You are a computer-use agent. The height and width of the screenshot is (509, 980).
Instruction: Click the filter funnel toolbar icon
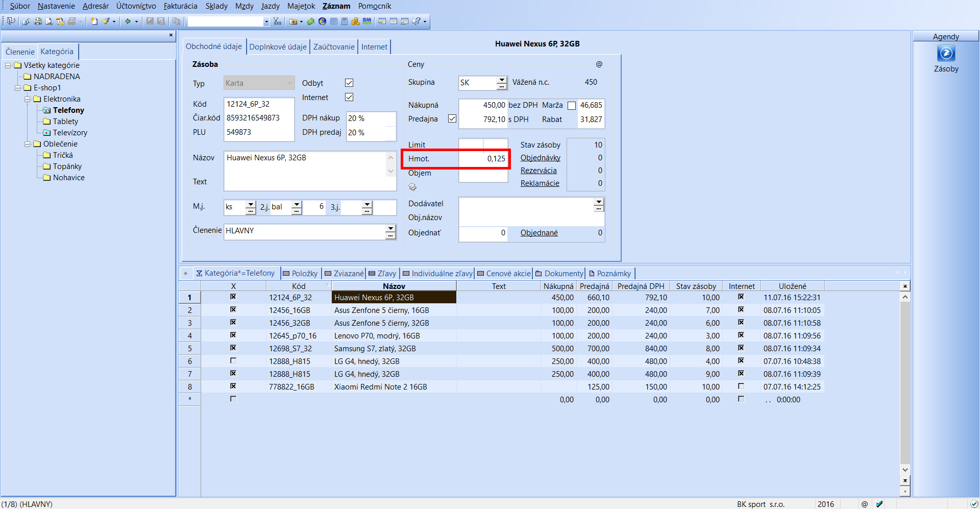pos(277,21)
